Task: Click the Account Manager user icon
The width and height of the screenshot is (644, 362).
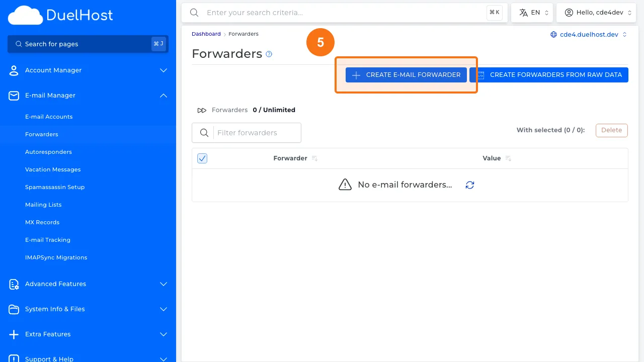Action: point(14,70)
